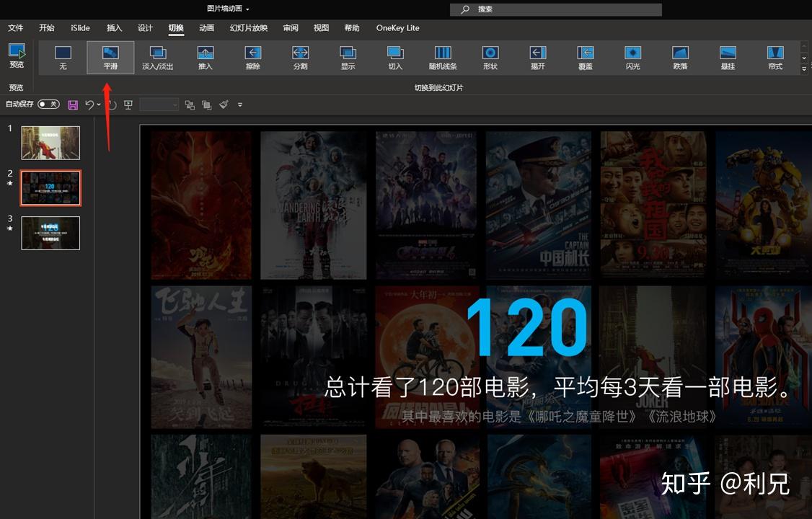Open the undo history dropdown arrow
Screen dimensions: 812x519
(x=99, y=105)
